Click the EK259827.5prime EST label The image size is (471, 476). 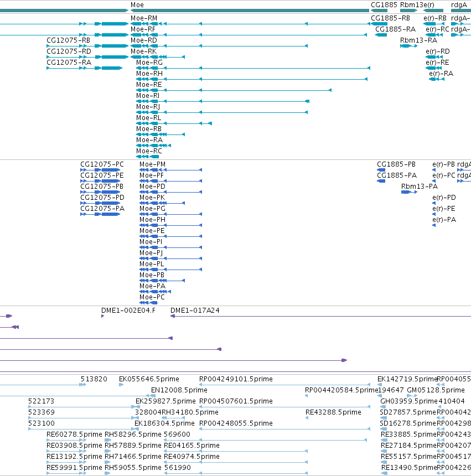pyautogui.click(x=165, y=401)
